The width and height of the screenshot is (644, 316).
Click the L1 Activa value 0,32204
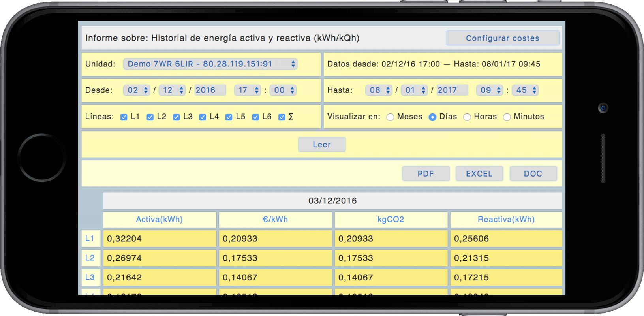(x=160, y=239)
